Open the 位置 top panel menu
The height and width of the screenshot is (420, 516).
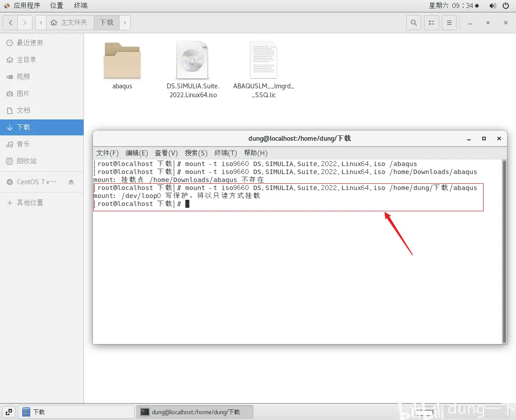pos(56,6)
